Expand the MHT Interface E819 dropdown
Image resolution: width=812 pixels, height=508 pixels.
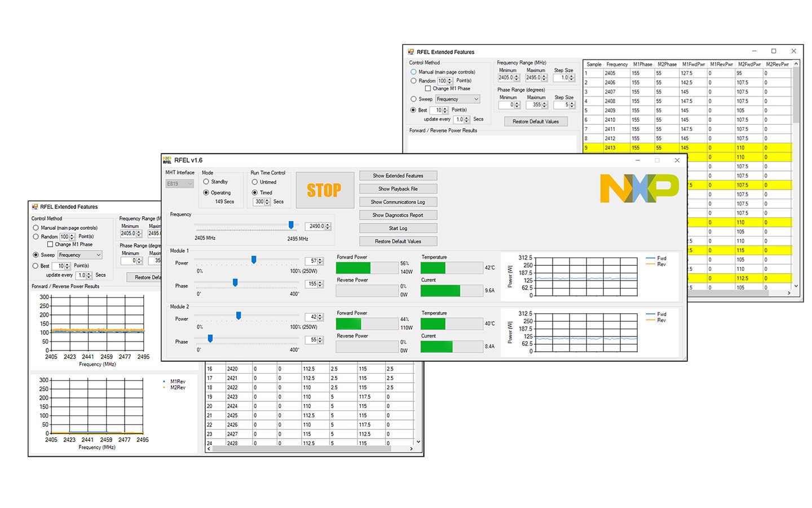click(x=180, y=183)
